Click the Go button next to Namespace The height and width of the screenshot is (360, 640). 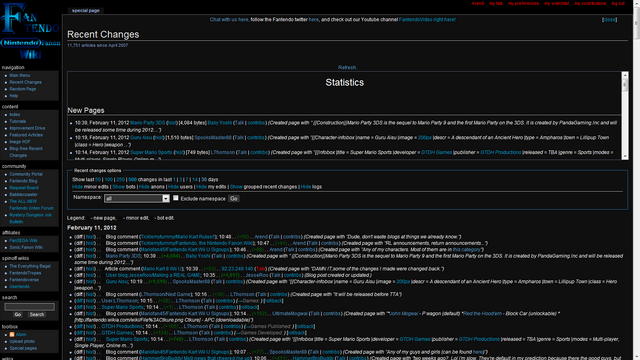pos(233,198)
